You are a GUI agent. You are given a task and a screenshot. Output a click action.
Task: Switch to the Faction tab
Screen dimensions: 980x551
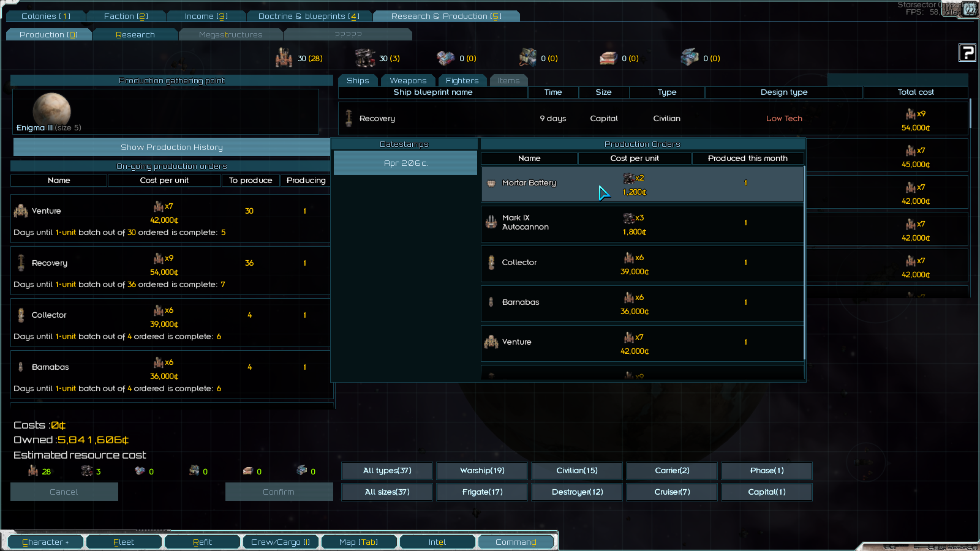(x=126, y=17)
